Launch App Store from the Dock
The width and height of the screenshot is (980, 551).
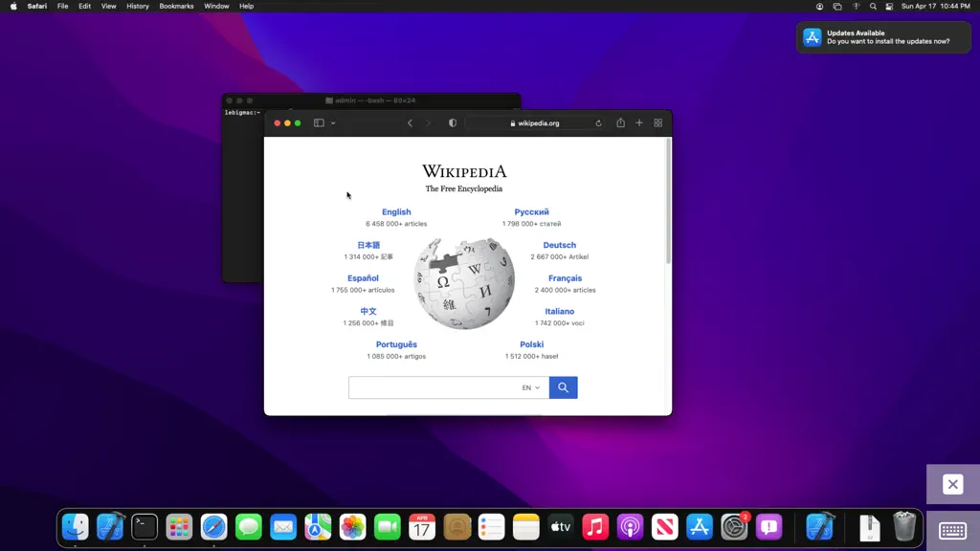pyautogui.click(x=700, y=527)
